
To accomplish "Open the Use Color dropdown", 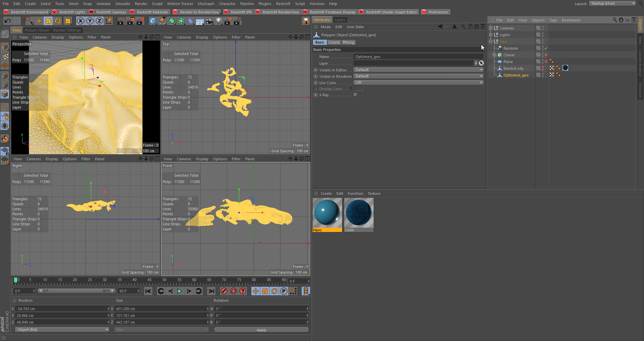I will 418,82.
